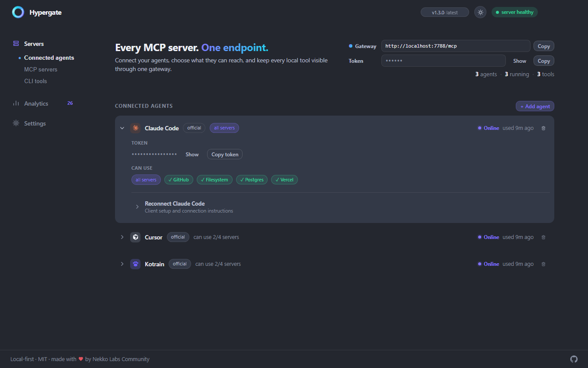
Task: Click Kotrain's 'can use 2/4 servers' text
Action: click(218, 264)
